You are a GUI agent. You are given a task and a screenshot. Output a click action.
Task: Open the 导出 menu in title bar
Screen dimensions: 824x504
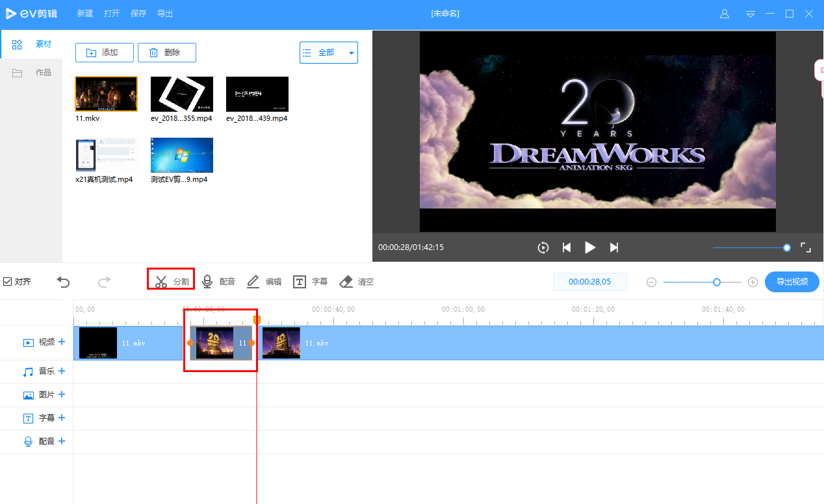165,14
